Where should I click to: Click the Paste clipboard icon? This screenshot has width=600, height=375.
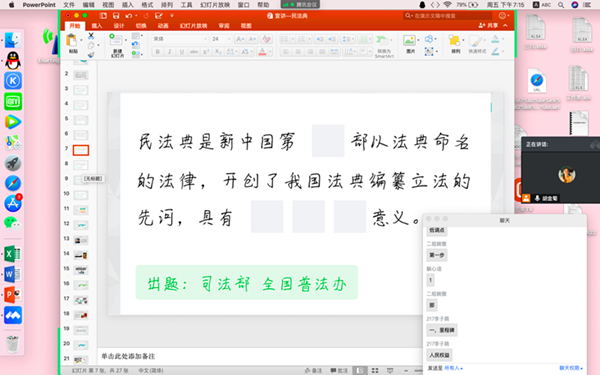coord(72,41)
